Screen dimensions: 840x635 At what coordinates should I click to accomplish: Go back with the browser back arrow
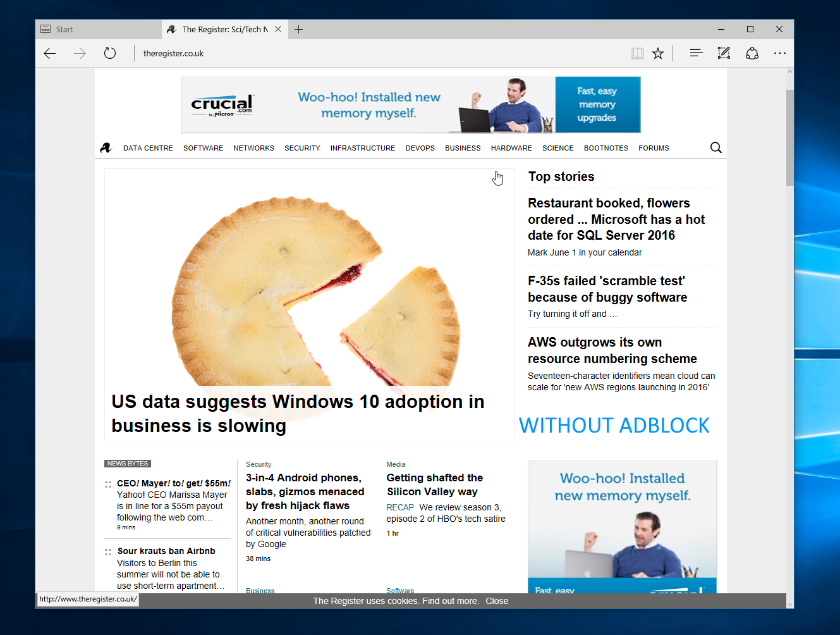(x=50, y=54)
